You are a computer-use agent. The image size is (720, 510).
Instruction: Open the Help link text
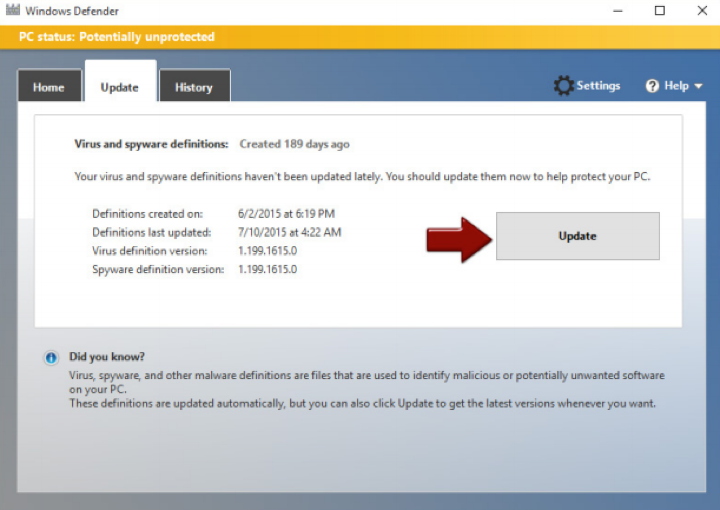(676, 86)
